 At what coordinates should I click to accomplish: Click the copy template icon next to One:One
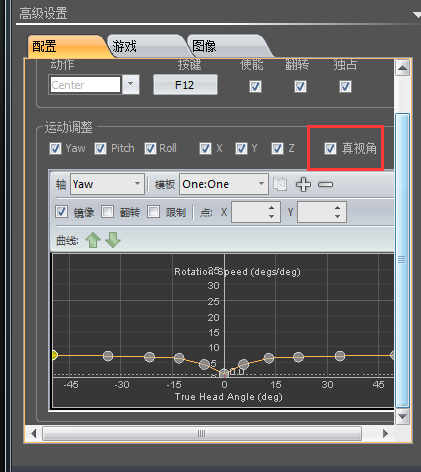[280, 184]
